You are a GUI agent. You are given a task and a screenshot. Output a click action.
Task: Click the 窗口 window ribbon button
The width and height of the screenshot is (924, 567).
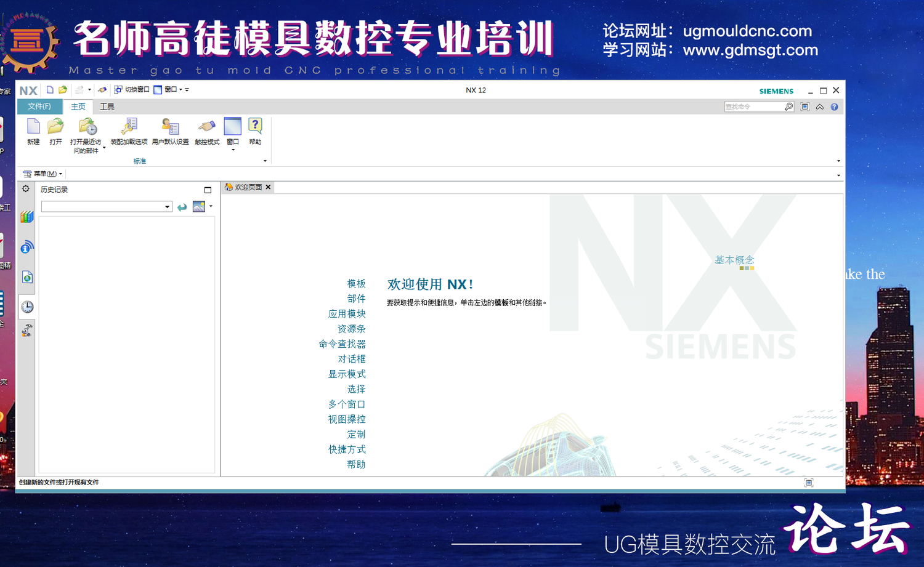(x=232, y=127)
